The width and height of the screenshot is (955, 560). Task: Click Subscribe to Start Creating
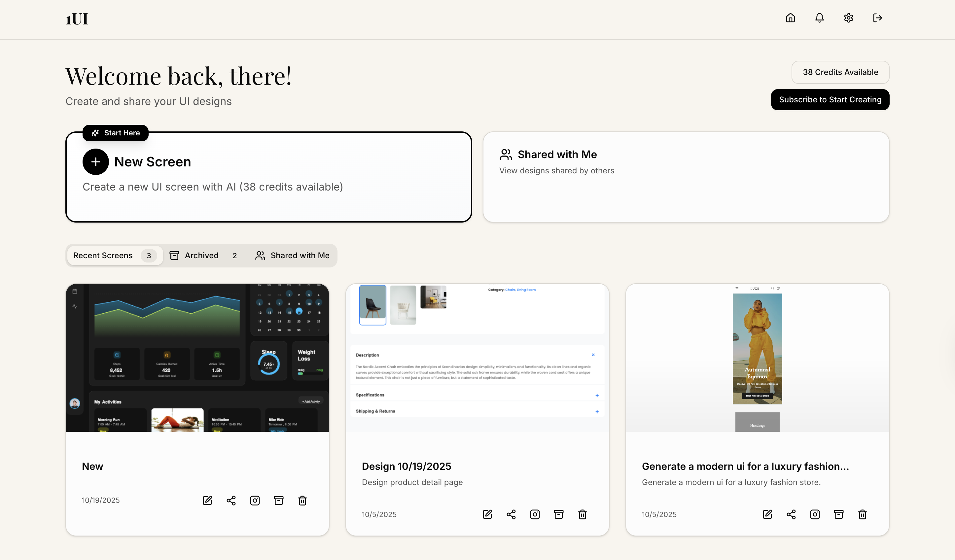[830, 100]
